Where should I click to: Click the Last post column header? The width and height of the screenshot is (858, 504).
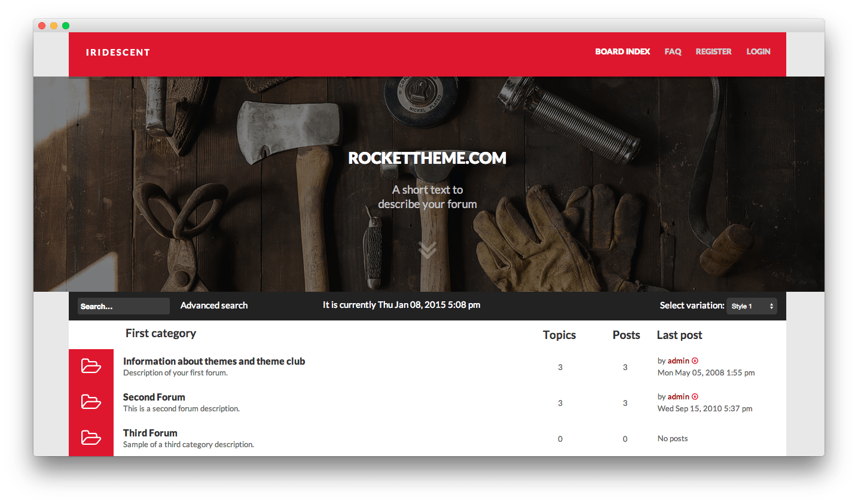click(x=679, y=335)
